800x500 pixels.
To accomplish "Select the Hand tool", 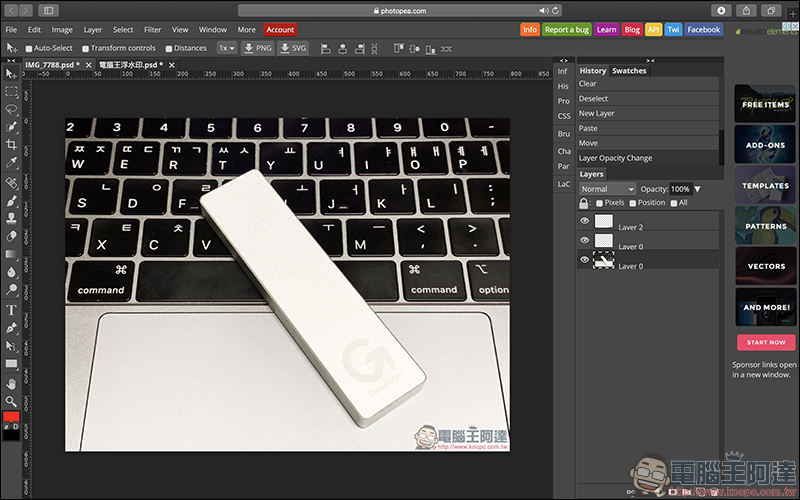I will (11, 383).
